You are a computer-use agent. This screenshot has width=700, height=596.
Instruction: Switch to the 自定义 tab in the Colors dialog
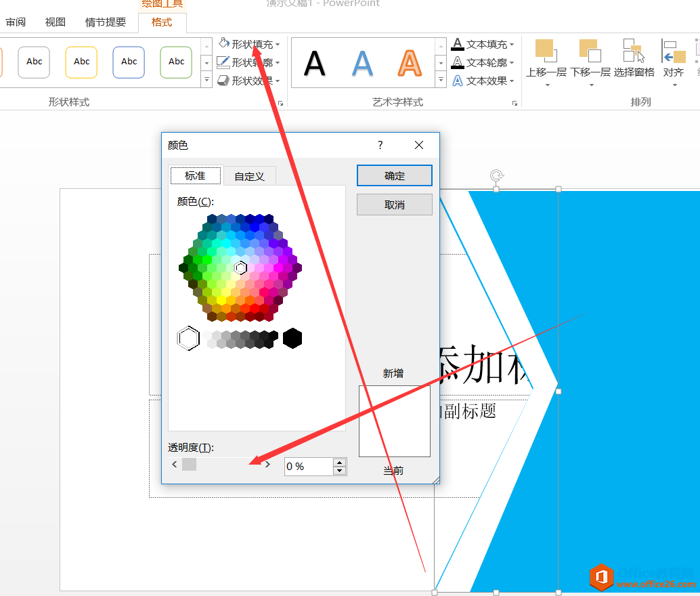(x=248, y=175)
